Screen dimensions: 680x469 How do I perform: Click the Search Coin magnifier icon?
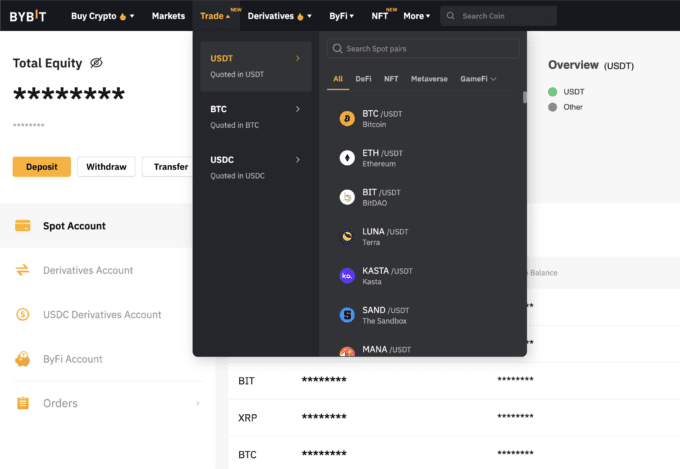point(451,16)
